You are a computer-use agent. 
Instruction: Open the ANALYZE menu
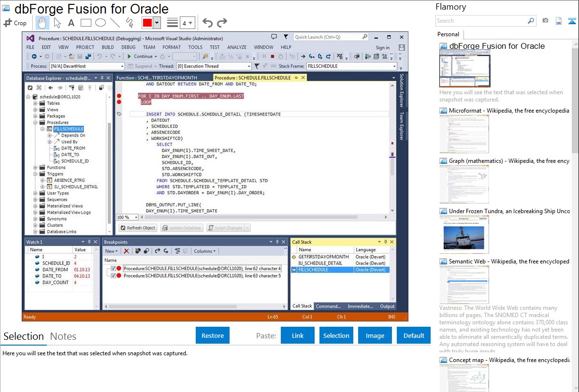pyautogui.click(x=237, y=47)
